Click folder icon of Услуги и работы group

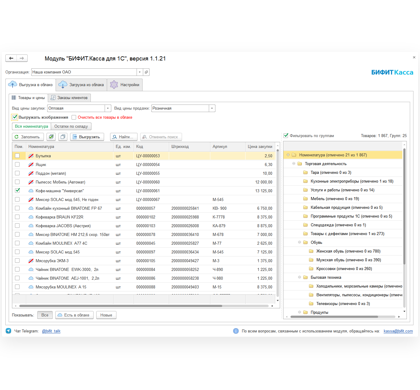pos(305,190)
